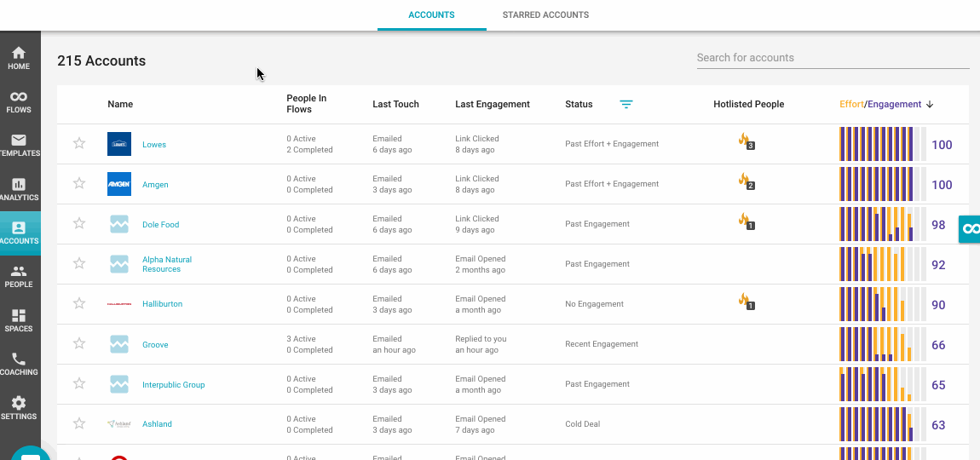
Task: Open the Groove account link
Action: [x=155, y=344]
